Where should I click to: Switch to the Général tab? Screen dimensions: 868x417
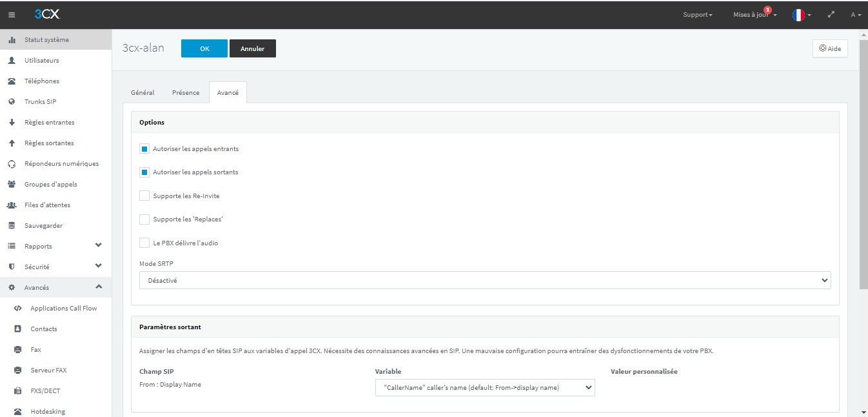[143, 92]
